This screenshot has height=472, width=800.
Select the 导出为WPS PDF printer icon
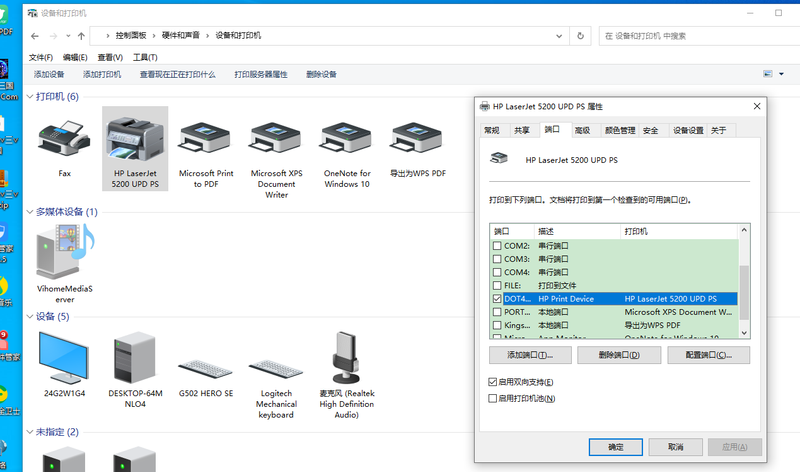click(417, 138)
